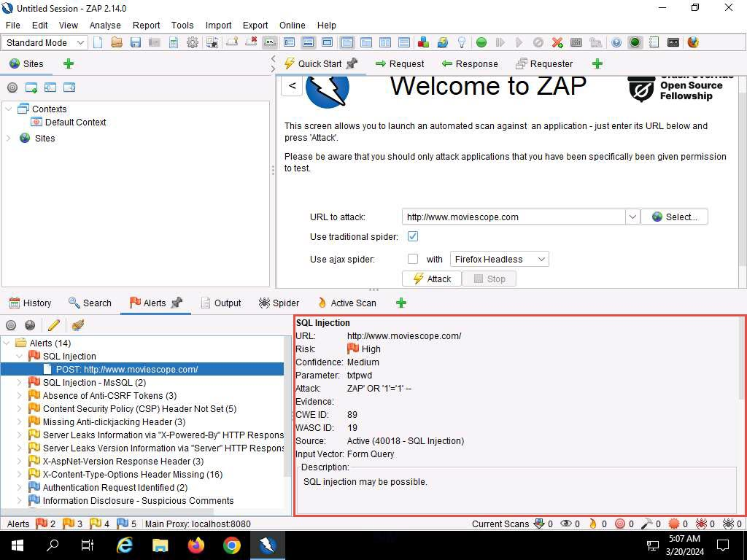Click the Open Session folder icon

click(x=117, y=42)
